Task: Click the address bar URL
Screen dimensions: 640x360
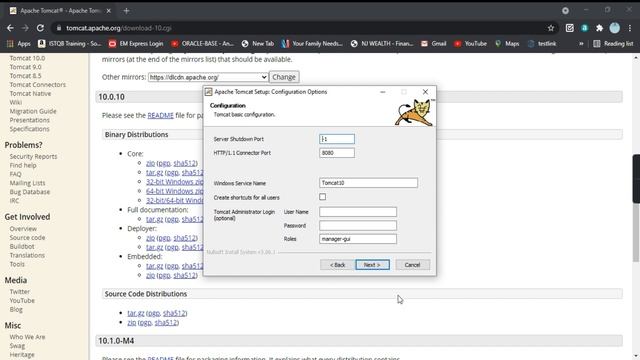Action: click(119, 28)
